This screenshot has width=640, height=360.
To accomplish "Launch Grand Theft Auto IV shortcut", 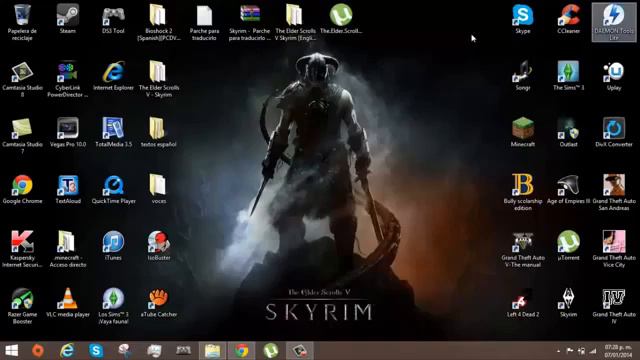I will click(x=614, y=306).
